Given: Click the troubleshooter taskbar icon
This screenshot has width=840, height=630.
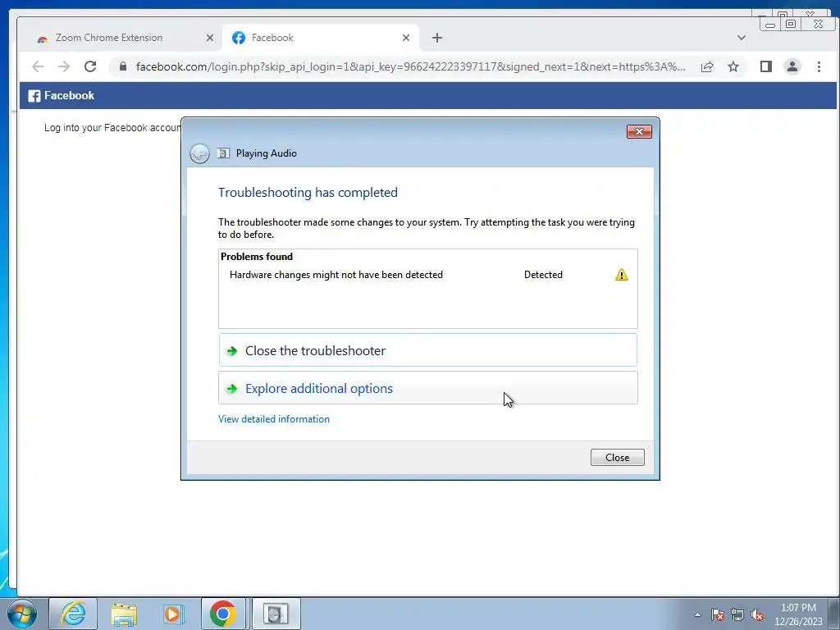Looking at the screenshot, I should tap(276, 614).
